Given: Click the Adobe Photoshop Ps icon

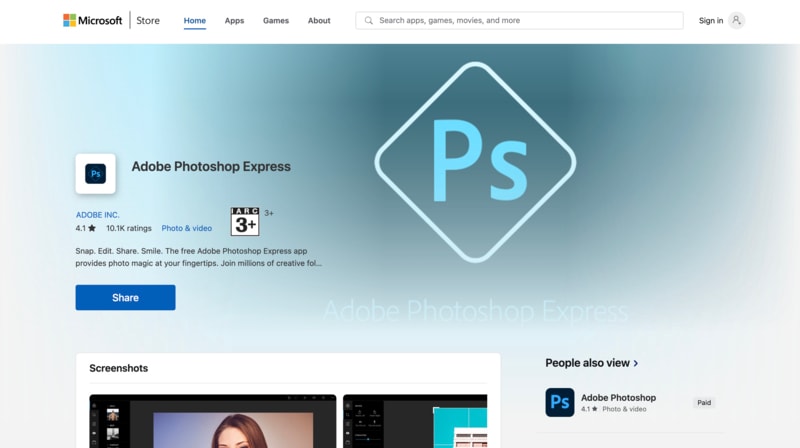Looking at the screenshot, I should pos(560,402).
